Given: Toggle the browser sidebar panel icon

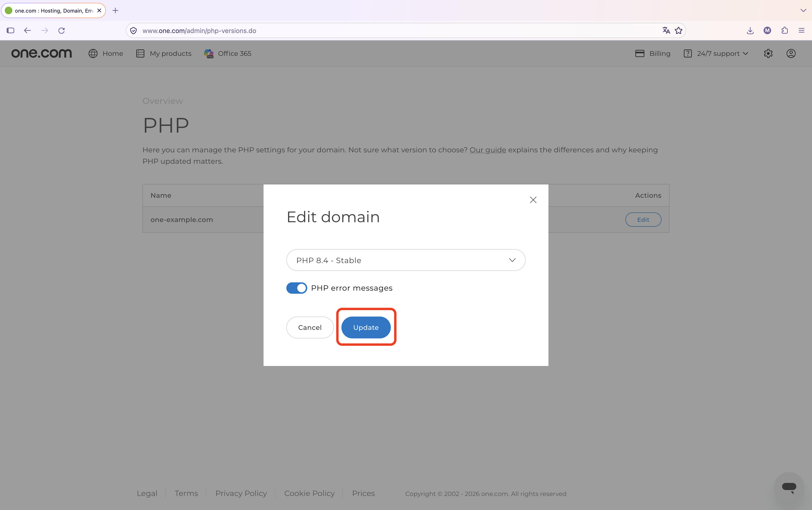Looking at the screenshot, I should [x=10, y=30].
